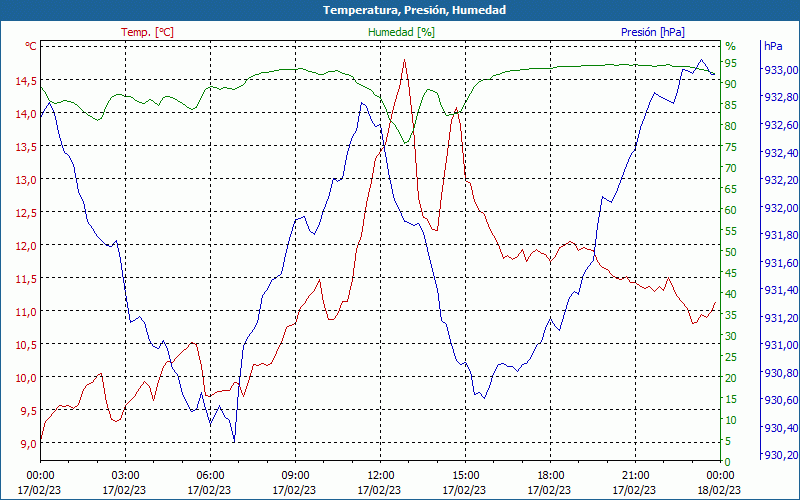Click the '14,5' temperature axis value
The image size is (800, 500).
coord(26,81)
